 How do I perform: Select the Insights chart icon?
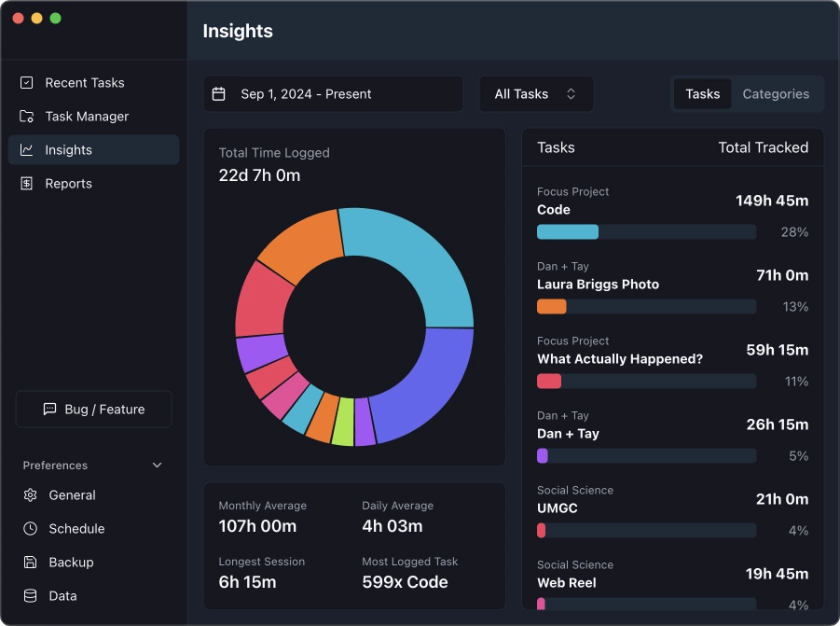pyautogui.click(x=29, y=149)
